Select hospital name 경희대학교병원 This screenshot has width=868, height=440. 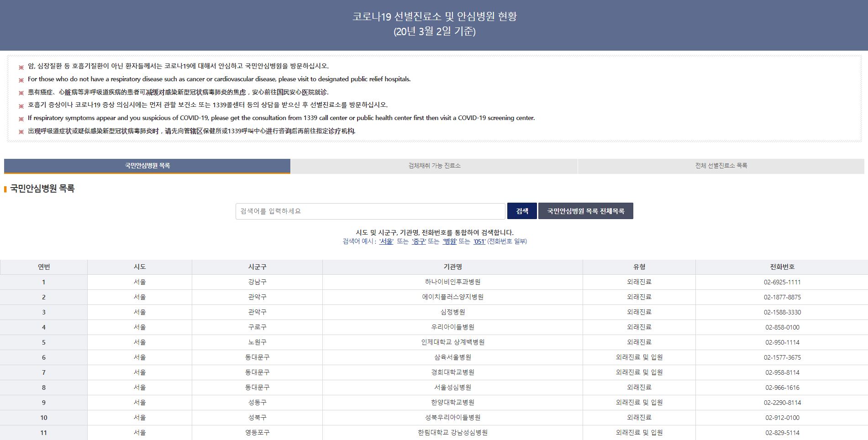click(x=452, y=372)
